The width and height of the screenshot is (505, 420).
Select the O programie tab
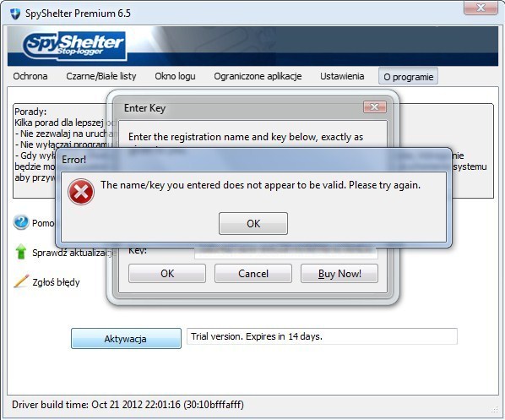[x=408, y=76]
